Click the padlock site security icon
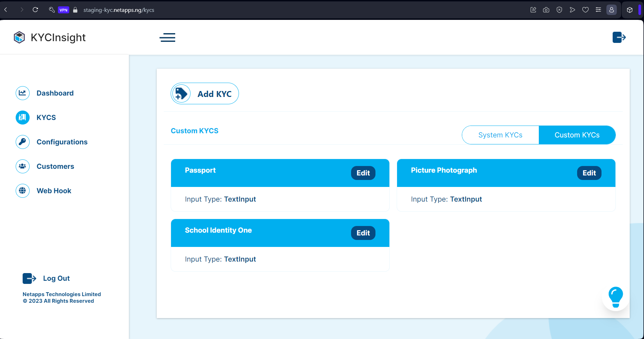644x339 pixels. coord(75,10)
